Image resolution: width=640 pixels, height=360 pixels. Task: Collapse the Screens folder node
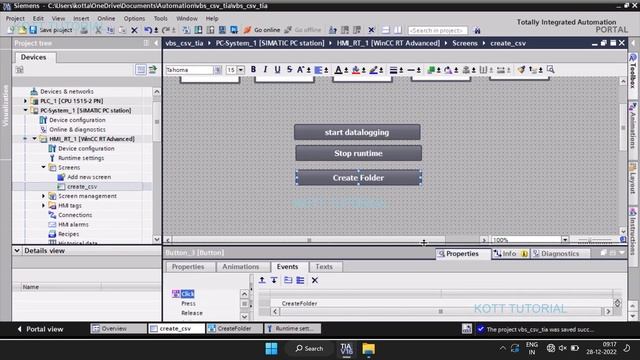point(43,167)
